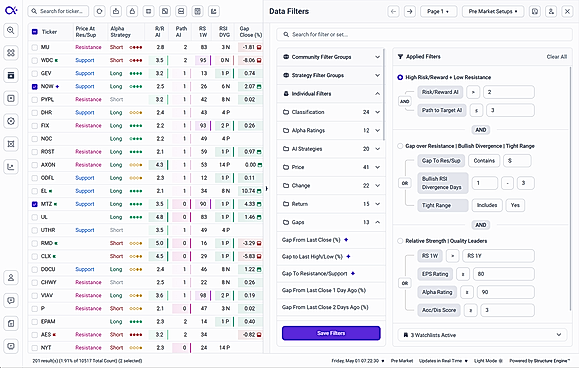
Task: Click the Search for ticker field
Action: (58, 11)
